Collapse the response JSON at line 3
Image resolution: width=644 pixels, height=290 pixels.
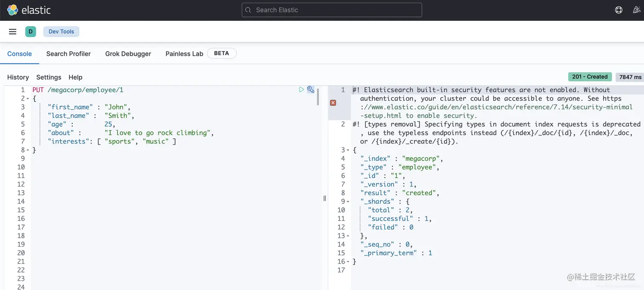(x=348, y=150)
